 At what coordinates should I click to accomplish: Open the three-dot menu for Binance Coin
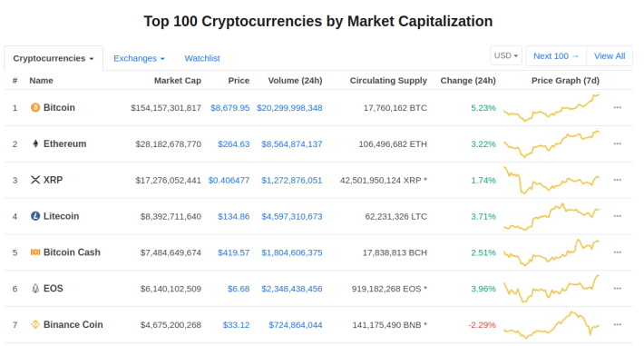coord(618,324)
